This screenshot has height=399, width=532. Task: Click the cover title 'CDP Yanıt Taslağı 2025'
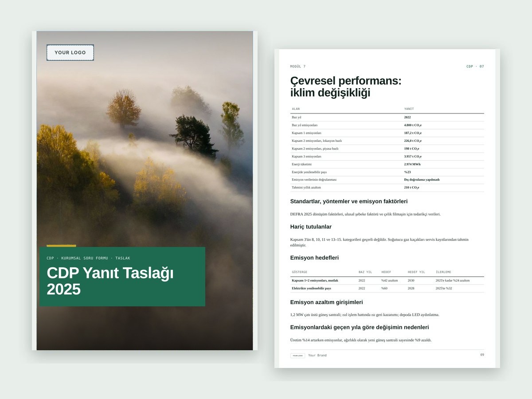110,281
